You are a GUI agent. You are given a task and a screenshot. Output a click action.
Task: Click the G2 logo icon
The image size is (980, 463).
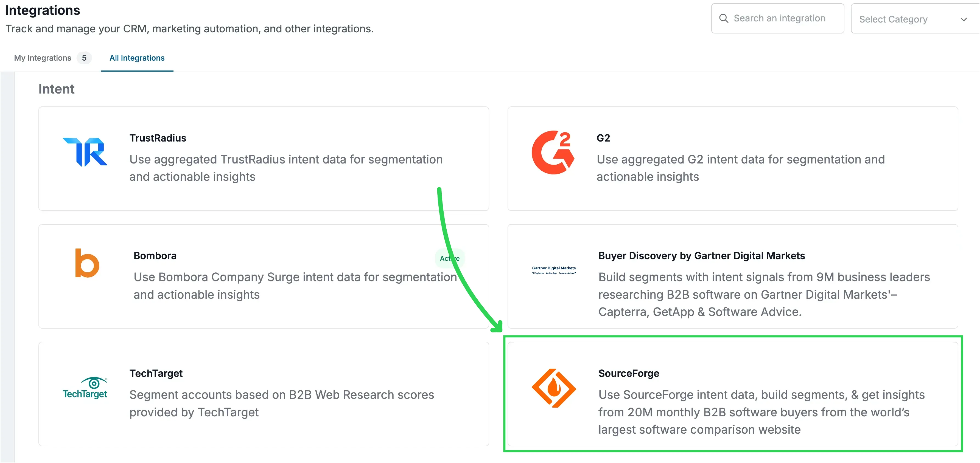click(x=553, y=152)
